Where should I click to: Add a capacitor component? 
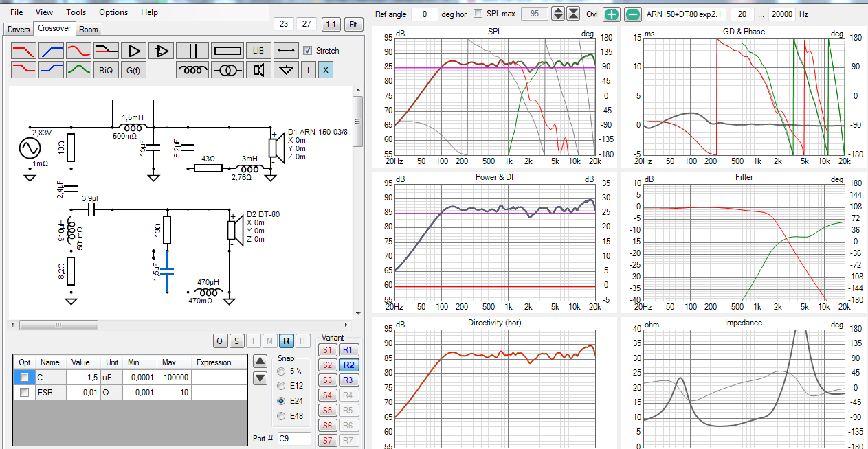coord(192,50)
